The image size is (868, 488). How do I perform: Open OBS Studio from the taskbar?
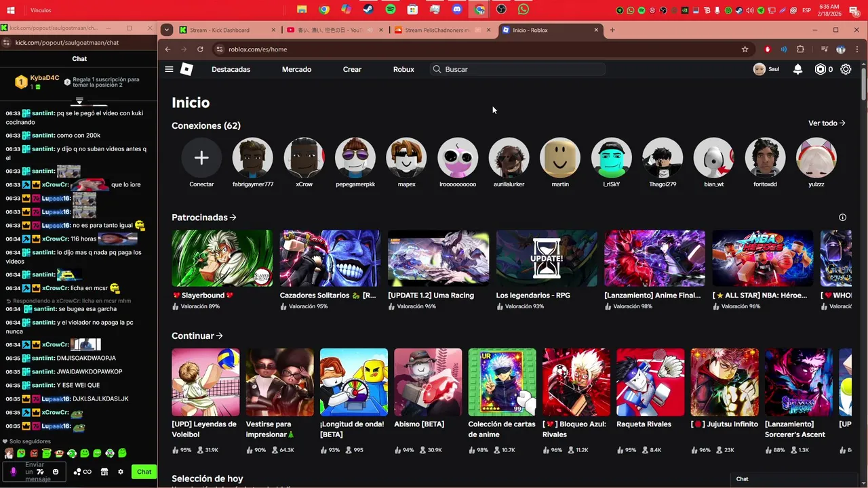[x=501, y=9]
